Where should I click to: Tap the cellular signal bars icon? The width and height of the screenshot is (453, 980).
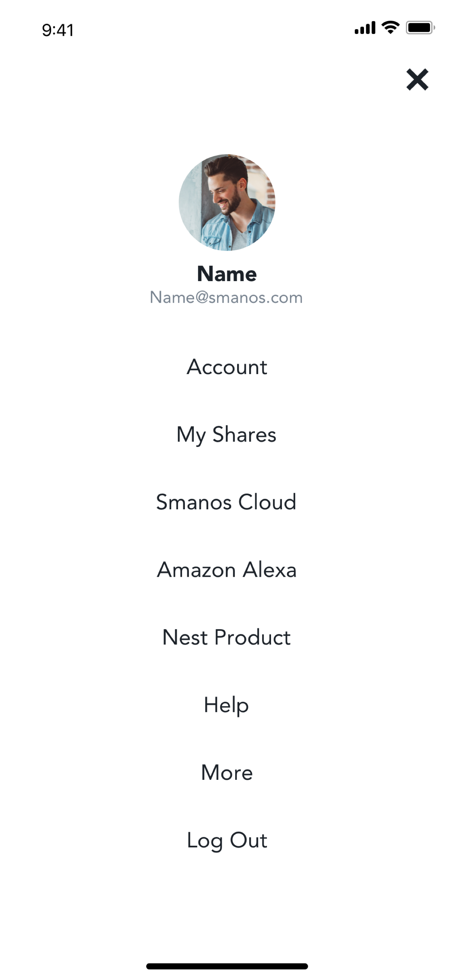(x=365, y=28)
